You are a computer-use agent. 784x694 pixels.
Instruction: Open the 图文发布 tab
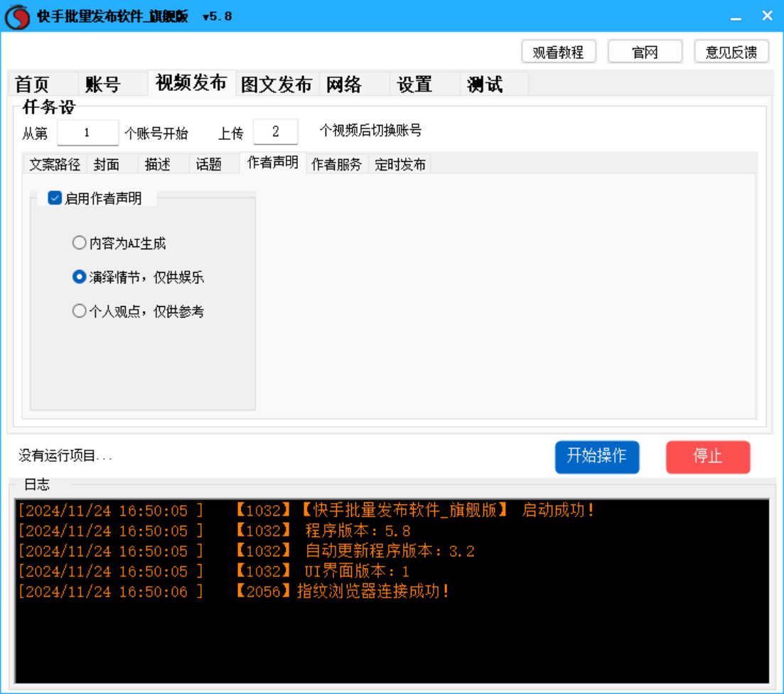(276, 84)
